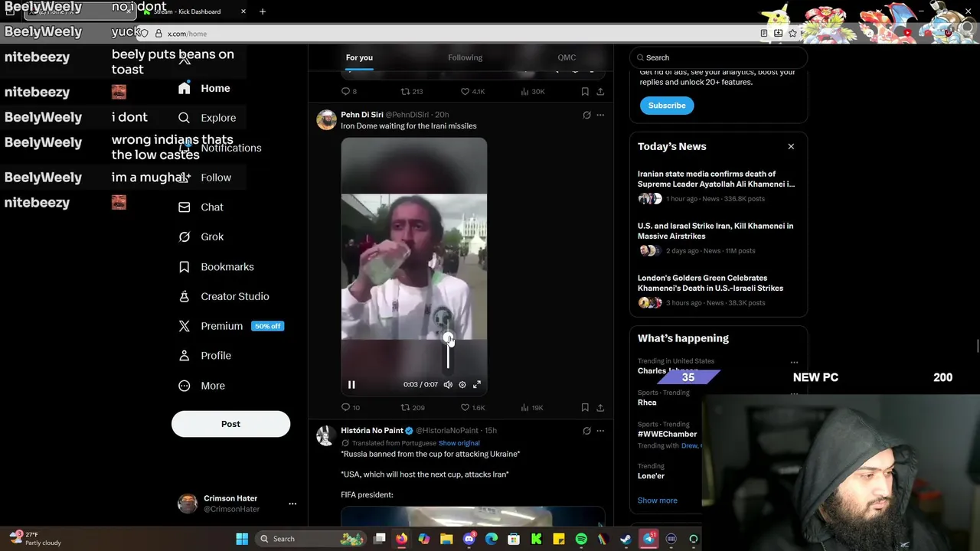Open Bookmarks in the sidebar
980x551 pixels.
(216, 267)
